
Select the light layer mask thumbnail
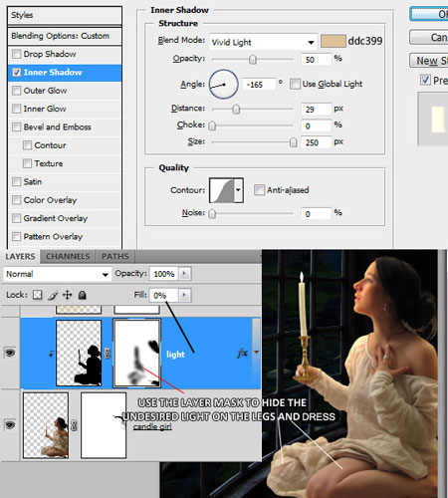coord(136,353)
